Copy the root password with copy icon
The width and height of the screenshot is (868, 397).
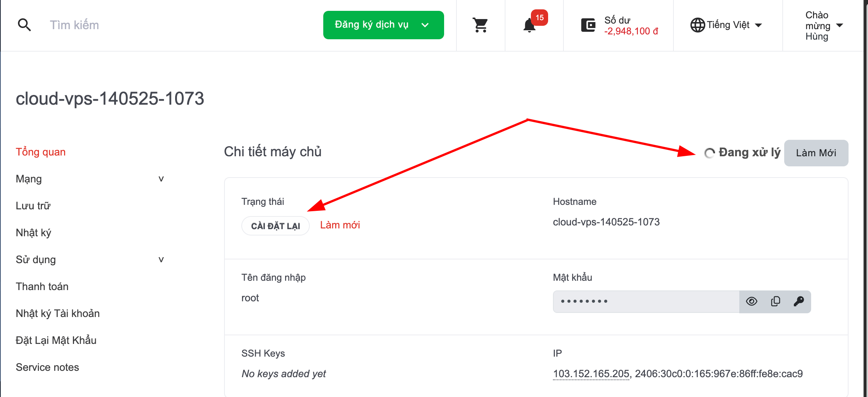(775, 301)
